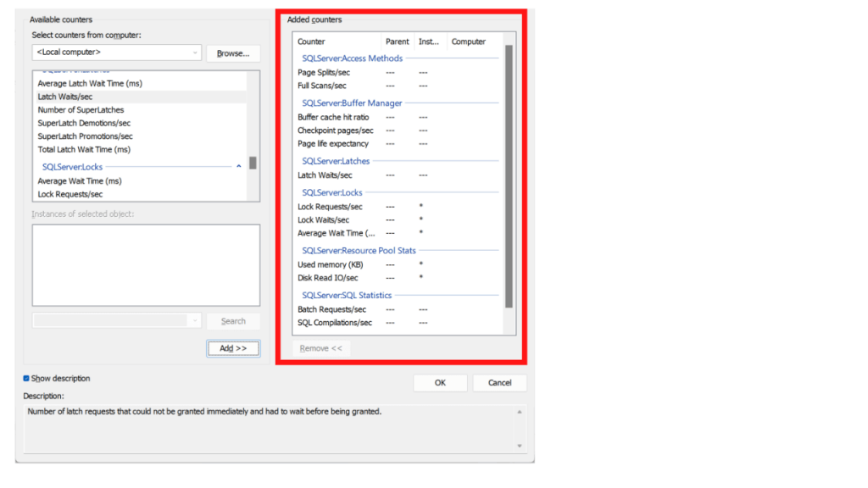Click the OK button
The width and height of the screenshot is (868, 488).
[440, 383]
